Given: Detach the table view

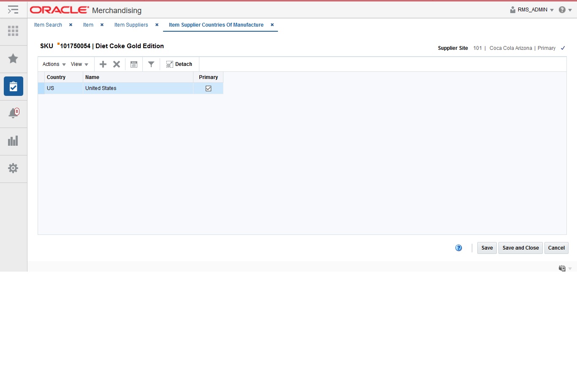Looking at the screenshot, I should [179, 64].
